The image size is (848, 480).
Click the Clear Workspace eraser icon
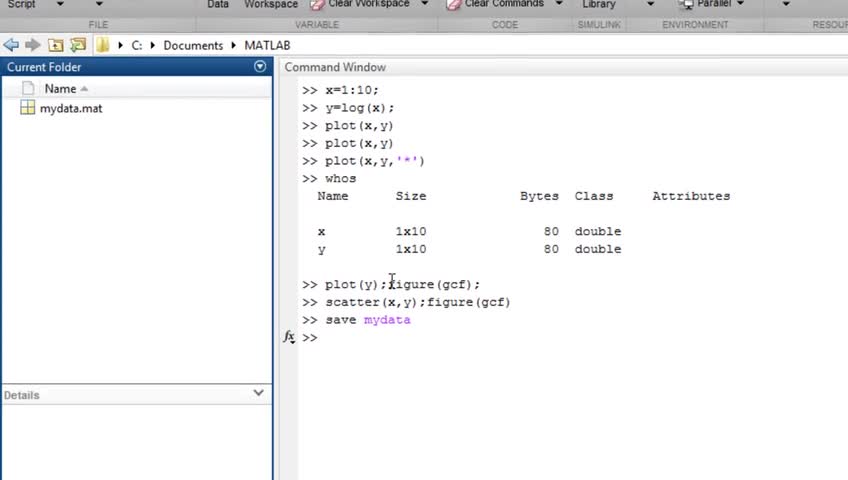(317, 4)
